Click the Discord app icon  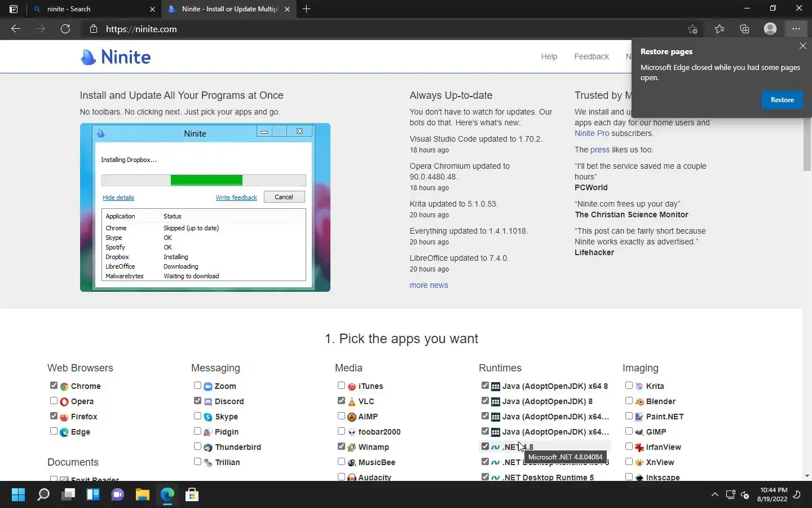click(208, 402)
